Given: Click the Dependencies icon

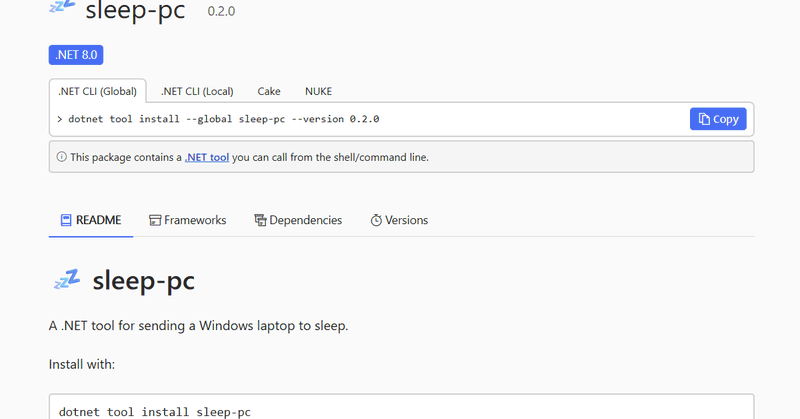Looking at the screenshot, I should (x=260, y=220).
